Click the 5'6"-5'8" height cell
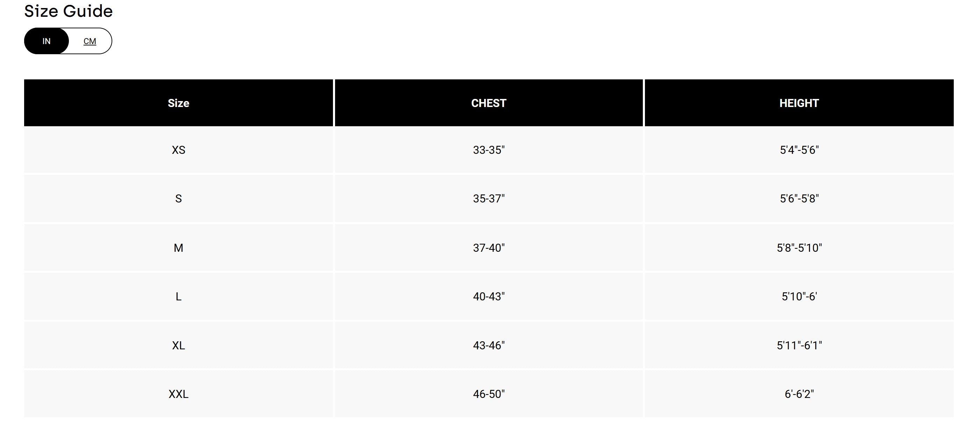Viewport: 980px width, 435px height. 799,199
